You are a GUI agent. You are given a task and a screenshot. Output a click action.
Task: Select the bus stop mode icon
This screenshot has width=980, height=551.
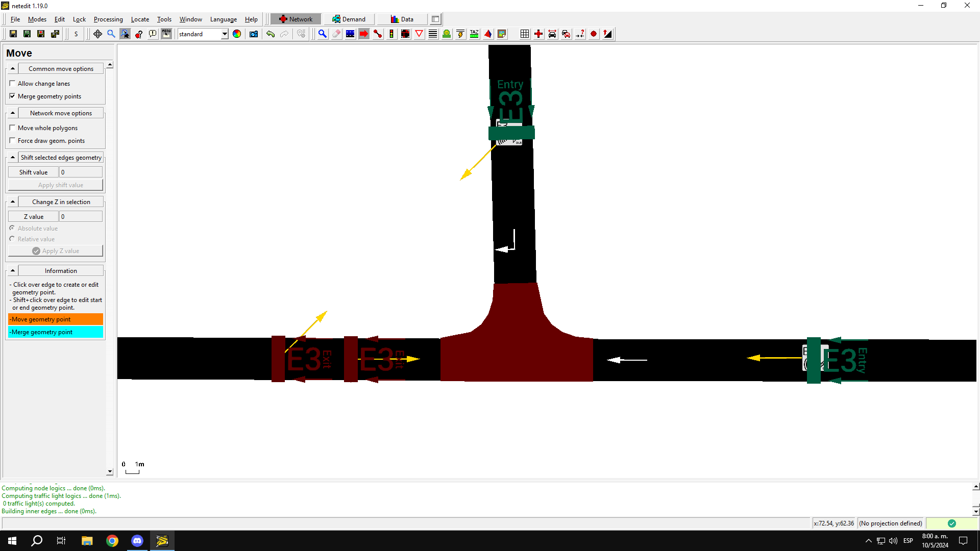pos(447,34)
